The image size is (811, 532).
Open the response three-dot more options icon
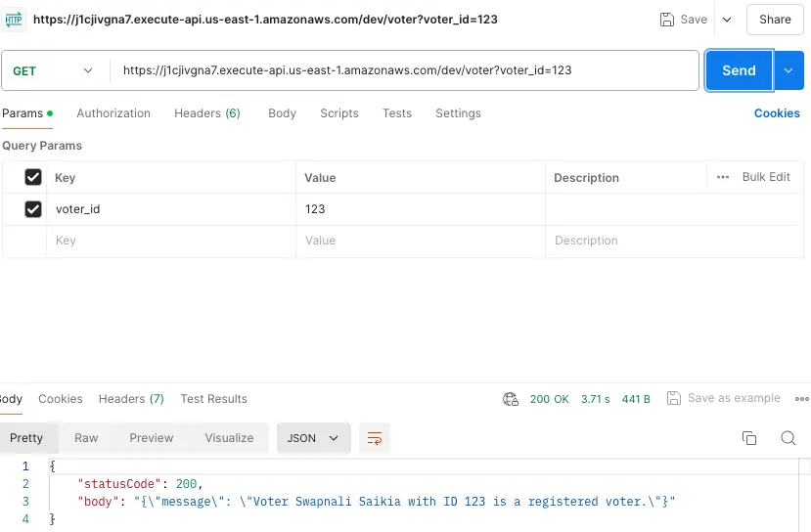point(802,399)
